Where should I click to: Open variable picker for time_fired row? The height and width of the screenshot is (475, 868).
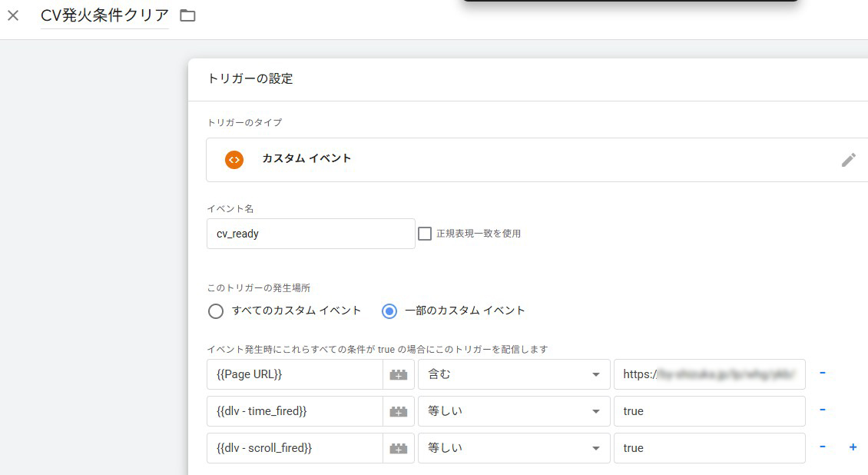(399, 411)
